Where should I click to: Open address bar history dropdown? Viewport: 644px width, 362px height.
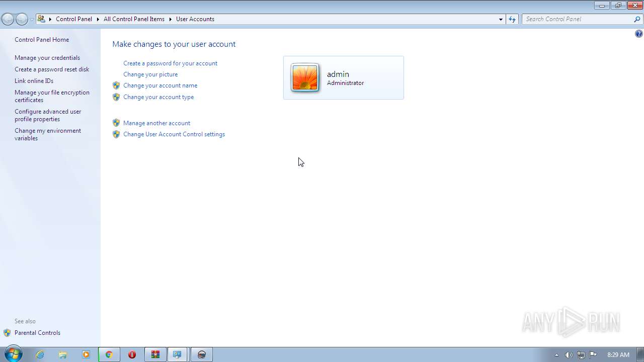point(501,19)
